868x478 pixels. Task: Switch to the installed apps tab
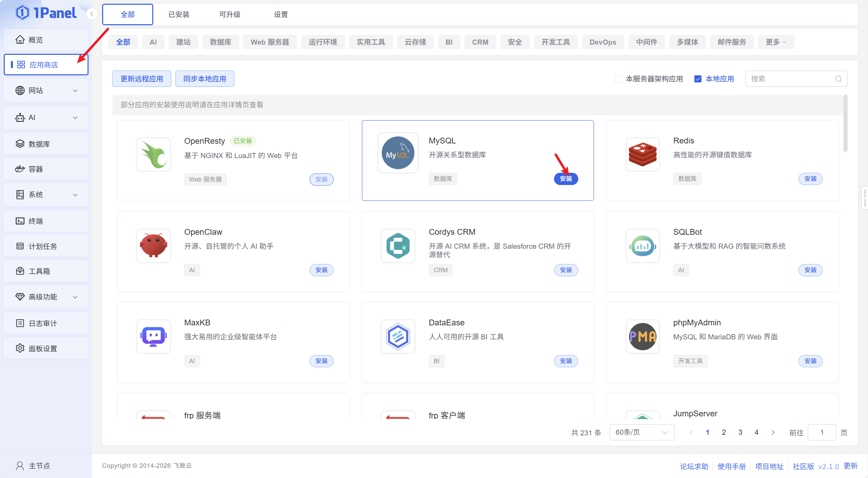tap(179, 15)
